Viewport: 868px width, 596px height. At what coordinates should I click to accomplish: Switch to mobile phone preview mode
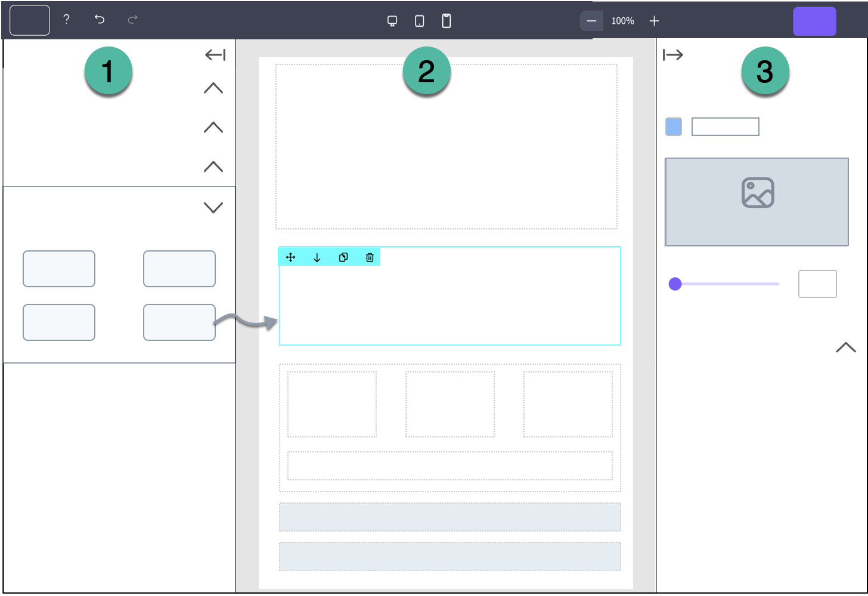pos(446,21)
